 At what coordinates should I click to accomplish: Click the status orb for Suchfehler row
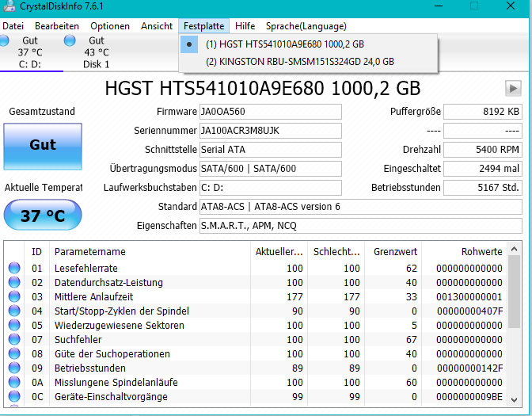[14, 339]
